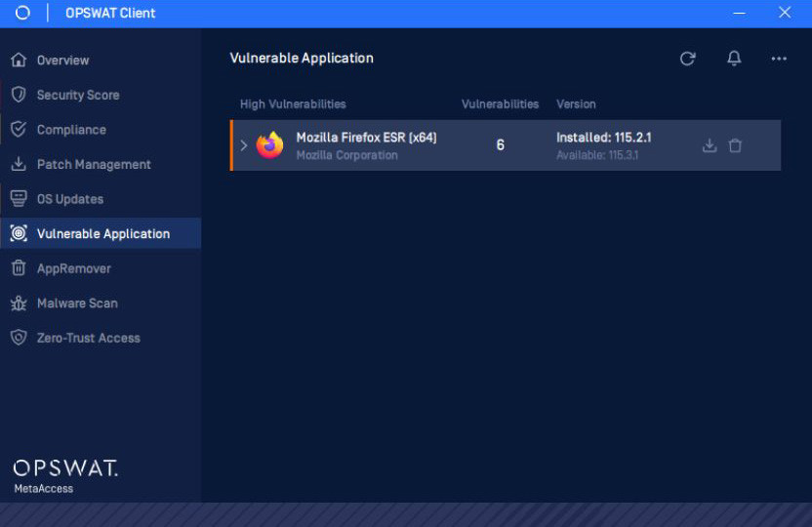Click the Available: 115.3.1 version text

[x=597, y=155]
